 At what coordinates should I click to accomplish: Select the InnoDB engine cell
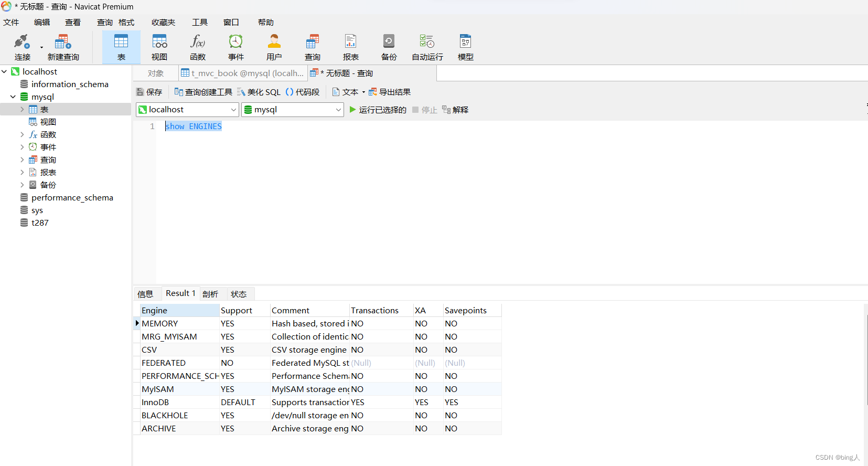point(179,402)
